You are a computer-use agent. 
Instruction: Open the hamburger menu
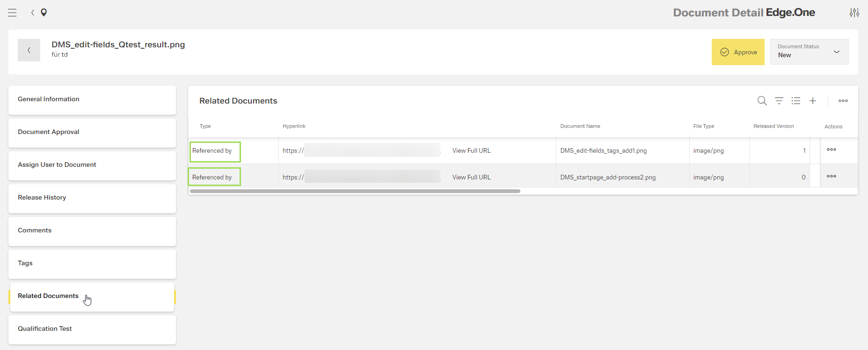(x=12, y=13)
